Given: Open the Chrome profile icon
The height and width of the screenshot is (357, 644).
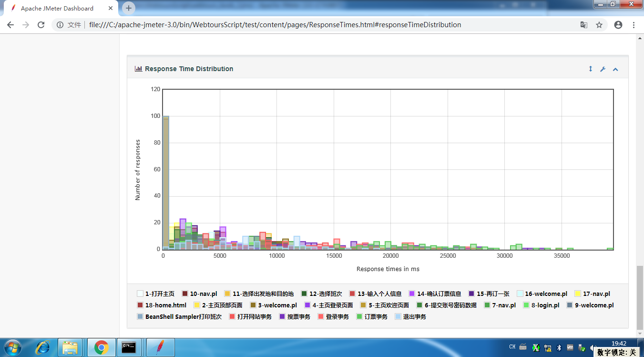Looking at the screenshot, I should [x=618, y=25].
